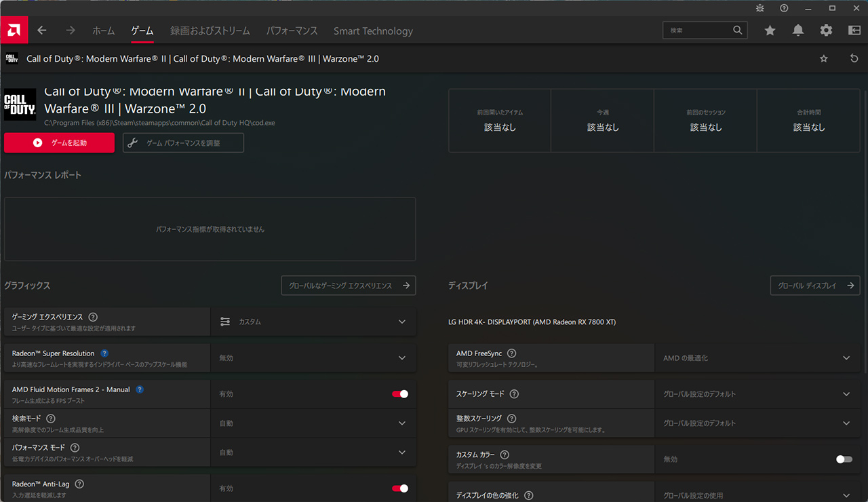The height and width of the screenshot is (502, 868).
Task: Show help for 検索モード
Action: click(51, 419)
